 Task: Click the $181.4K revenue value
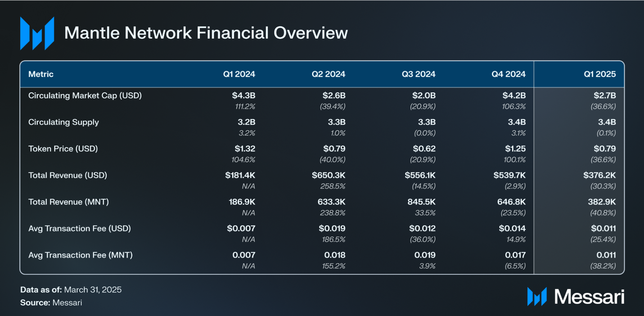pyautogui.click(x=240, y=175)
